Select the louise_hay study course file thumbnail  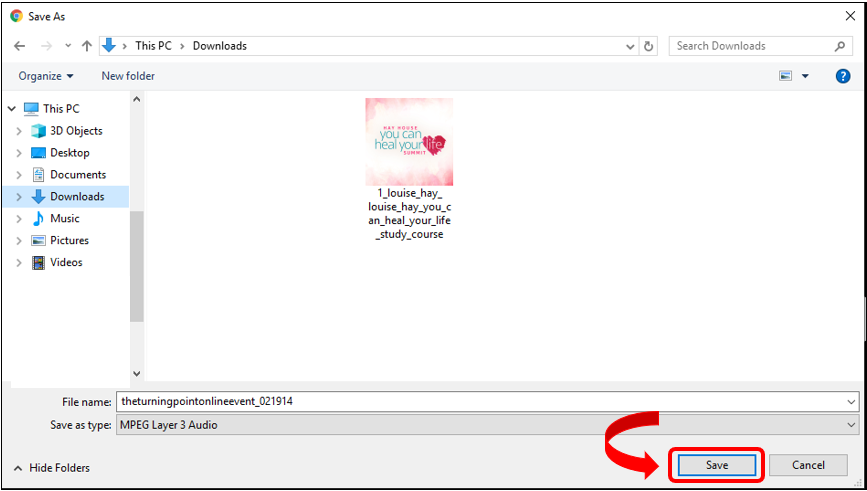click(x=409, y=142)
